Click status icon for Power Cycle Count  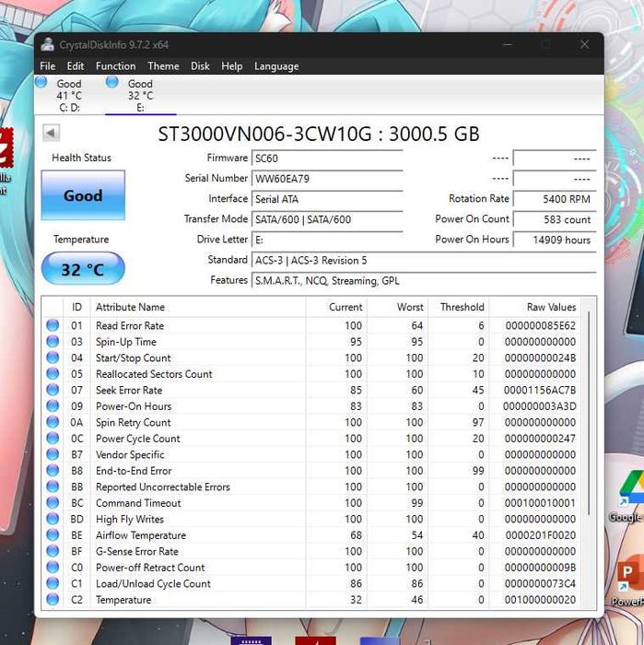pos(53,438)
